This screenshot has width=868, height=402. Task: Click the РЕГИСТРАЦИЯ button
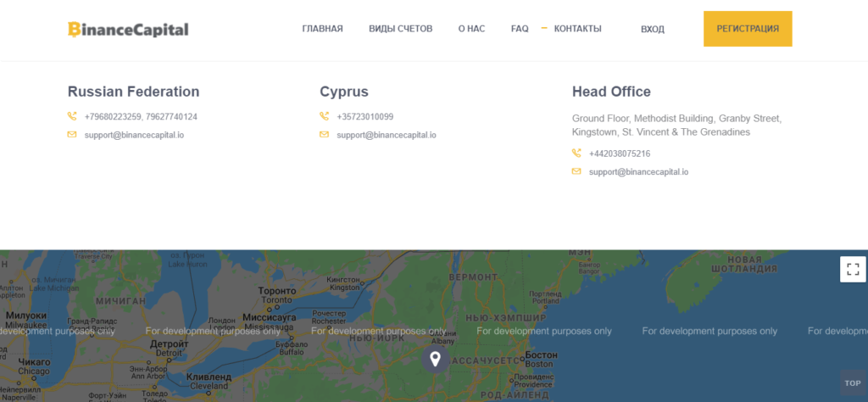[x=748, y=29]
